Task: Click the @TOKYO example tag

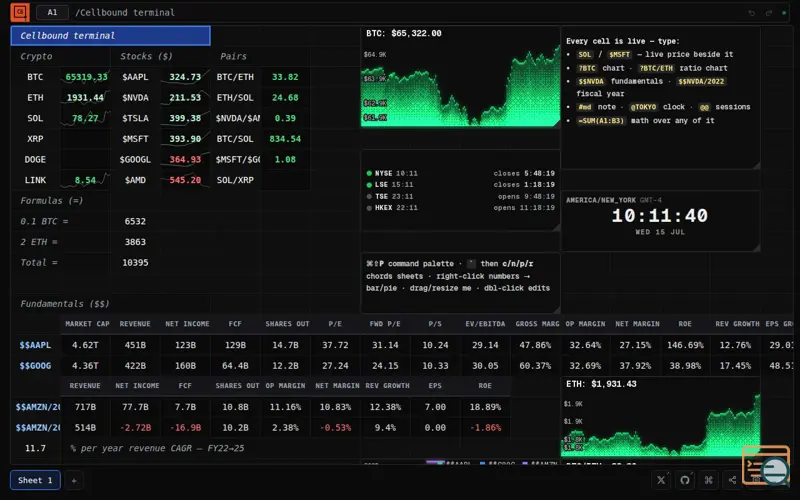Action: point(643,107)
